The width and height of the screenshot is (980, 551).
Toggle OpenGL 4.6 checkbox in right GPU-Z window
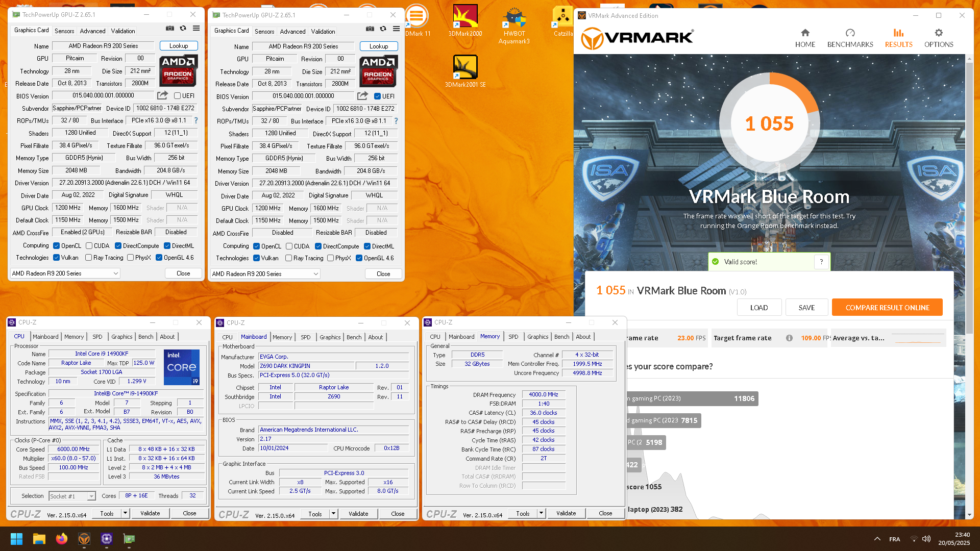359,258
